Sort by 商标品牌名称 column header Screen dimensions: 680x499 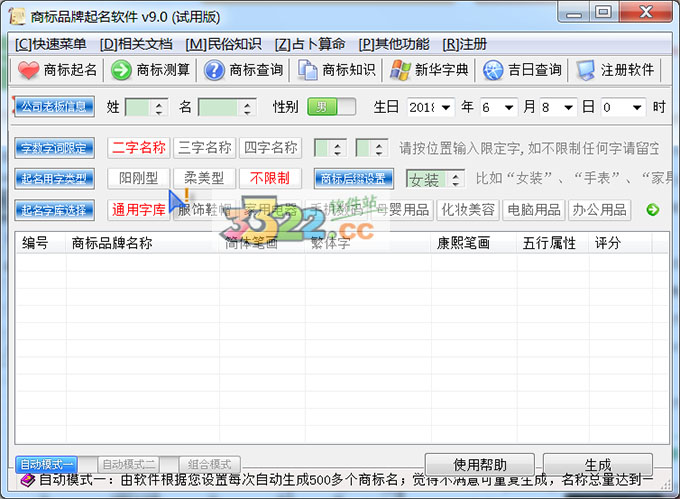[x=143, y=243]
